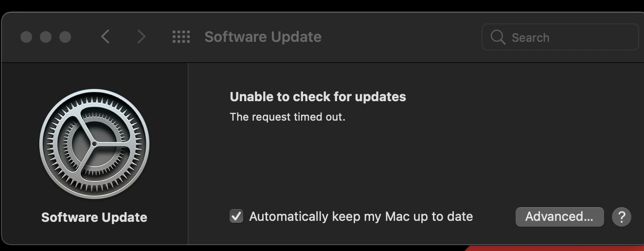Zoom the Software Update window
This screenshot has width=644, height=251.
pyautogui.click(x=65, y=37)
